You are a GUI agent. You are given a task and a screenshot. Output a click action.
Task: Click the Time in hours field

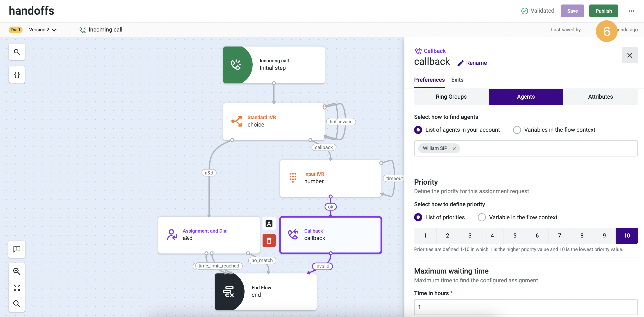(526, 307)
